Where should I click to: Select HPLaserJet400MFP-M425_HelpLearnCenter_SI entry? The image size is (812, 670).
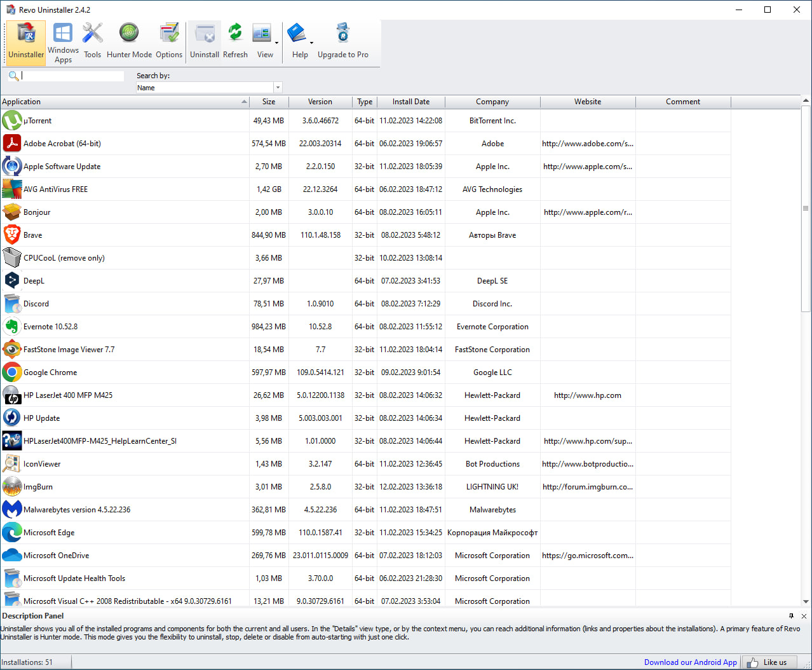tap(100, 441)
